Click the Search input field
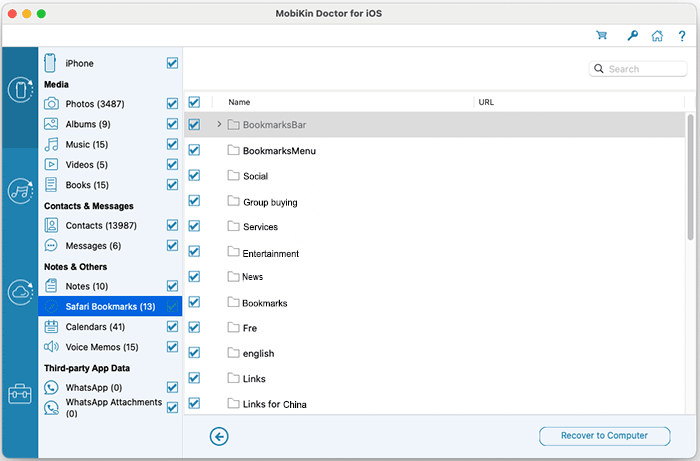Viewport: 700px width, 461px height. click(x=642, y=69)
